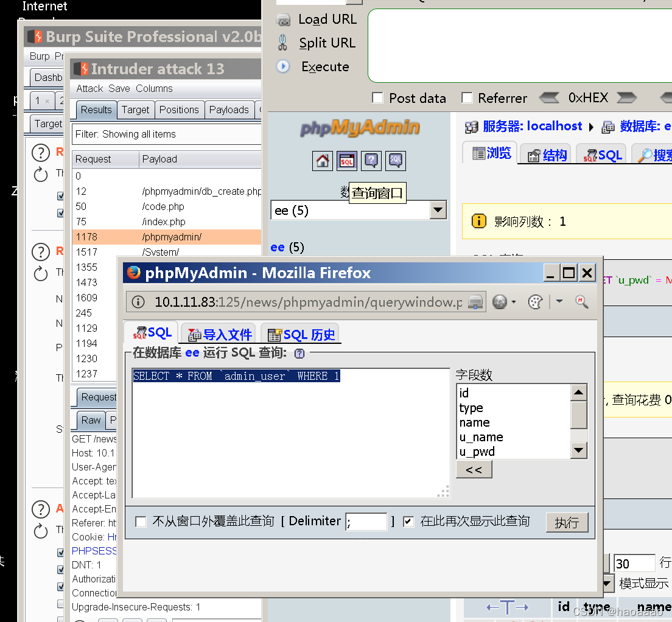This screenshot has width=672, height=622.
Task: Open the SQL tab in main phpMyAdmin page
Action: (x=603, y=155)
